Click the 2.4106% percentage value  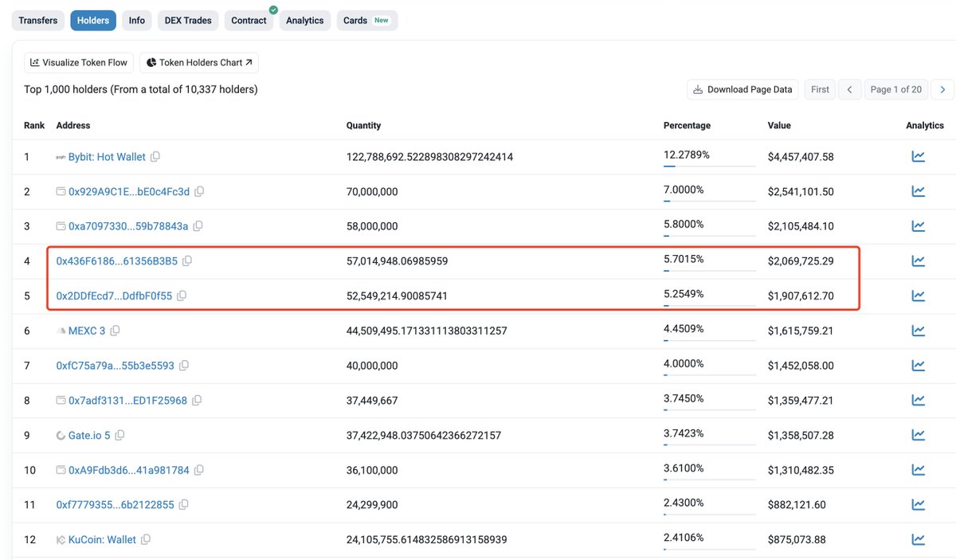[684, 537]
